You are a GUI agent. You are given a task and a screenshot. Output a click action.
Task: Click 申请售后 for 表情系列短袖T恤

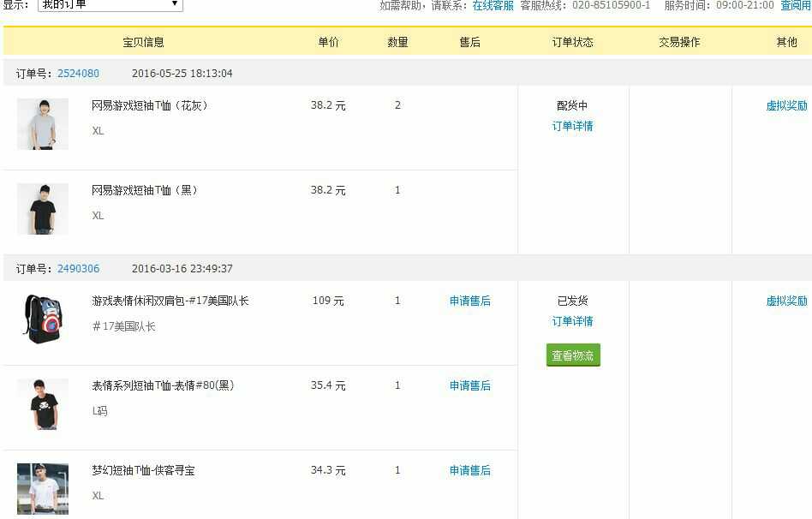pos(469,386)
